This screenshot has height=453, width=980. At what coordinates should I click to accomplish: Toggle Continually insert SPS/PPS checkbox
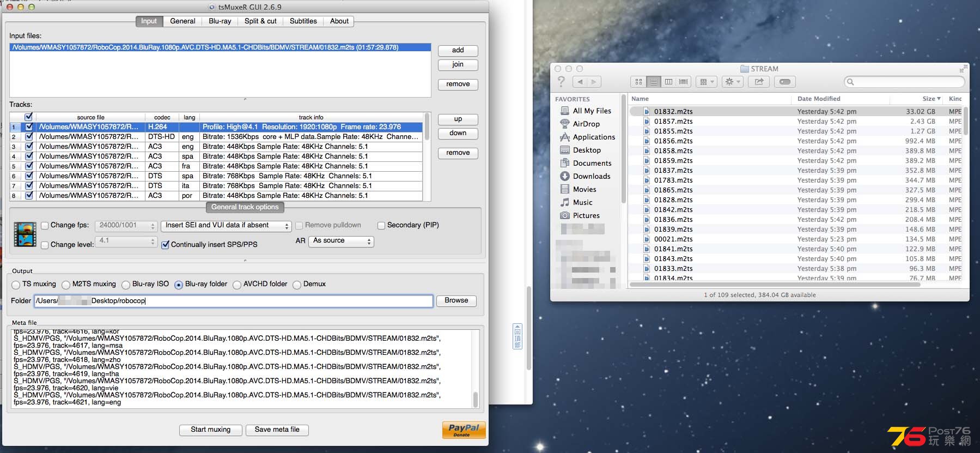tap(165, 245)
